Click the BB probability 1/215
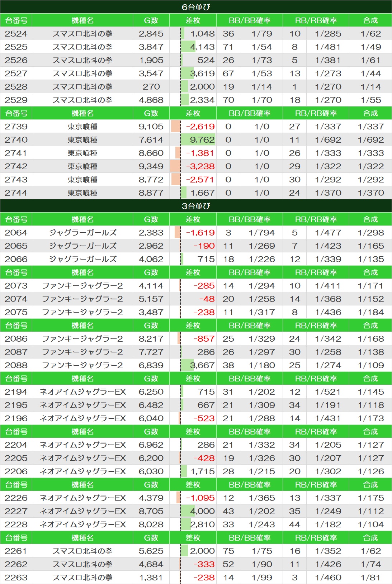 pyautogui.click(x=262, y=471)
